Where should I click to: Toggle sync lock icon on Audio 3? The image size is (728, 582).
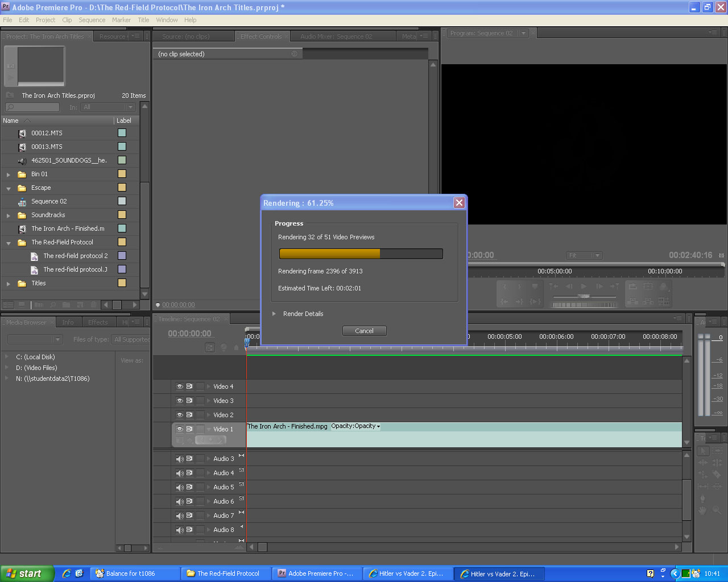point(189,459)
